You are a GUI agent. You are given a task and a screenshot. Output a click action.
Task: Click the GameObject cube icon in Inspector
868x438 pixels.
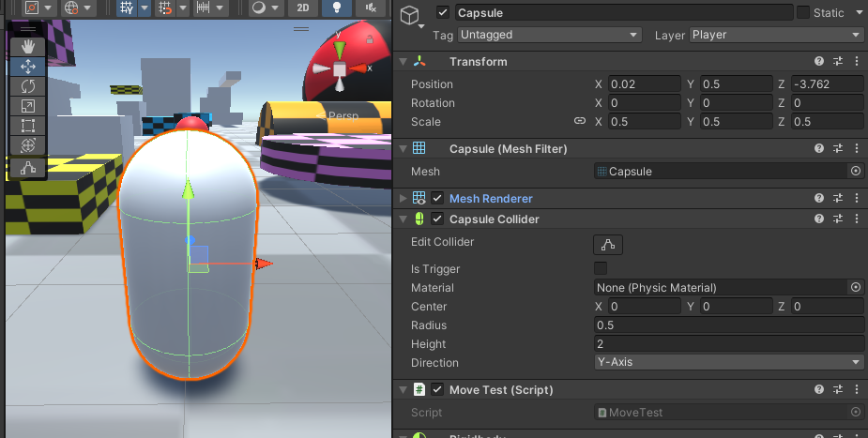coord(410,16)
